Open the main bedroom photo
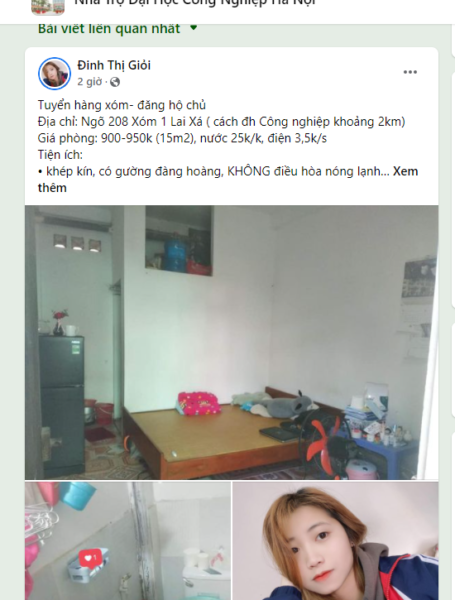This screenshot has height=600, width=455. pyautogui.click(x=232, y=342)
